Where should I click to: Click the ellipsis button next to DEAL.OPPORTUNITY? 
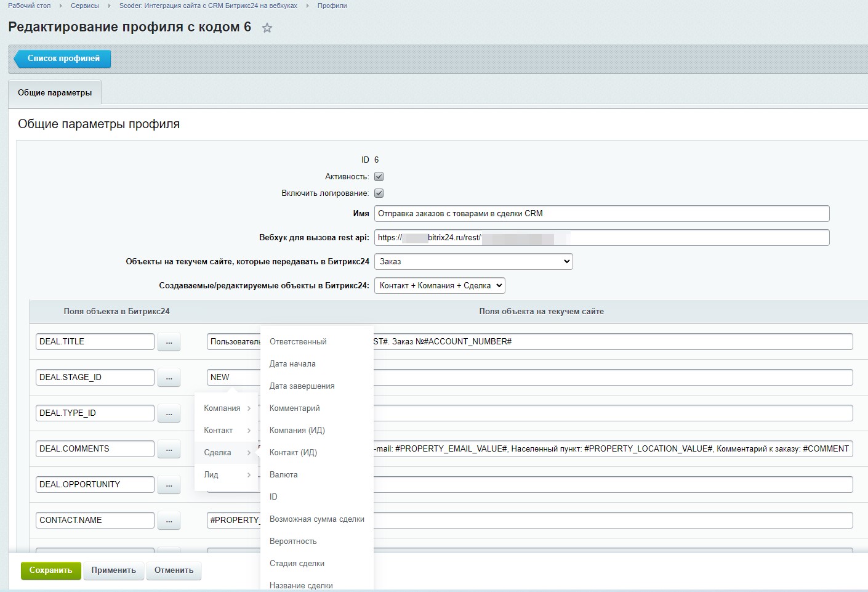pyautogui.click(x=169, y=485)
